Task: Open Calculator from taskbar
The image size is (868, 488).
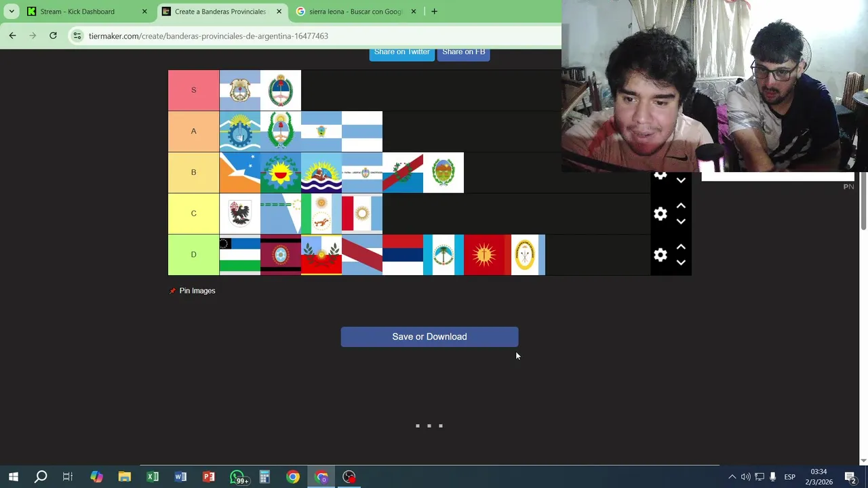Action: (x=264, y=476)
